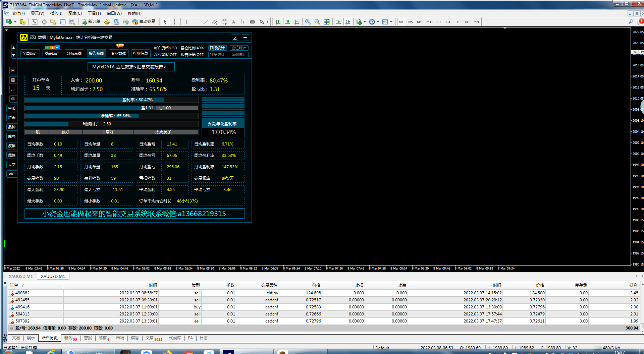Click the 利润因子 2.50 progress bar
Screen dimensions: 644x354
(x=112, y=124)
